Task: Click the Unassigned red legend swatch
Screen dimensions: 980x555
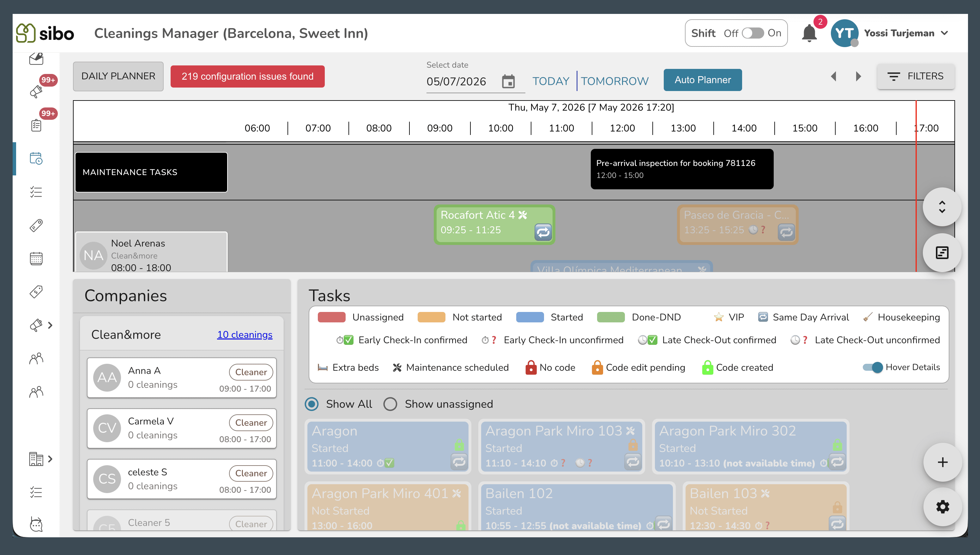Action: pos(331,317)
